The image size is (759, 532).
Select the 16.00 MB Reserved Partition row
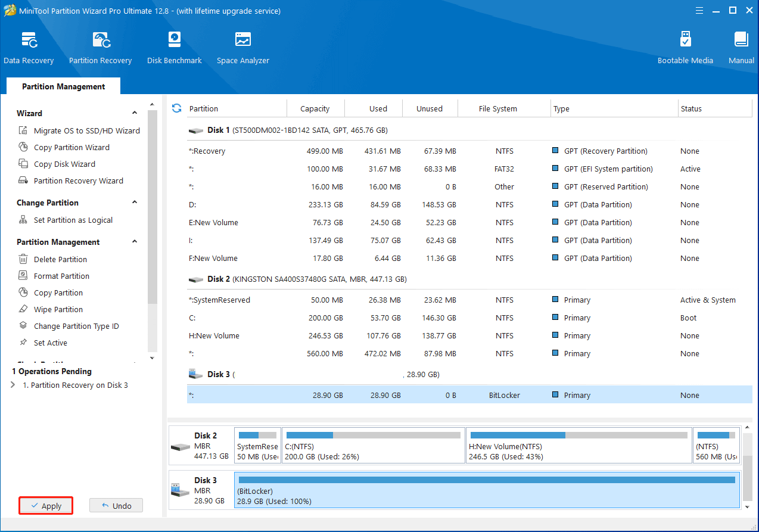(x=469, y=186)
